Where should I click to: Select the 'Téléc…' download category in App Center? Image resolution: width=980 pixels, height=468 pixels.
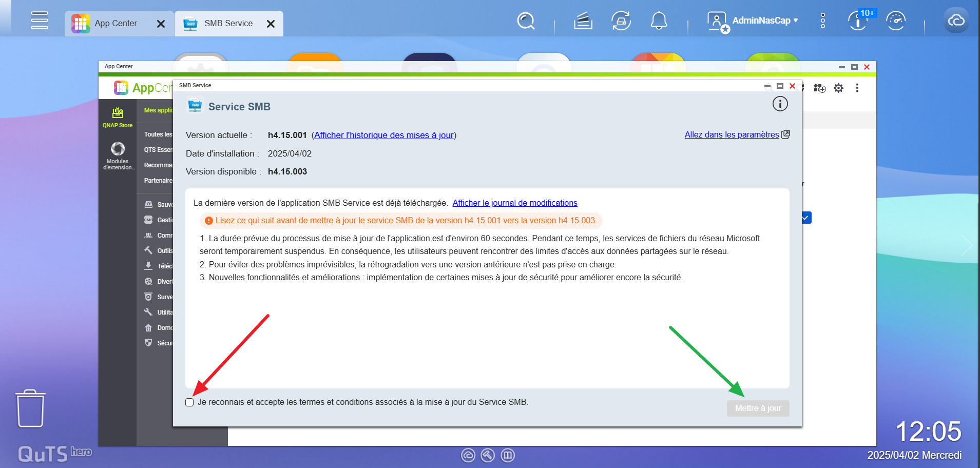[158, 266]
